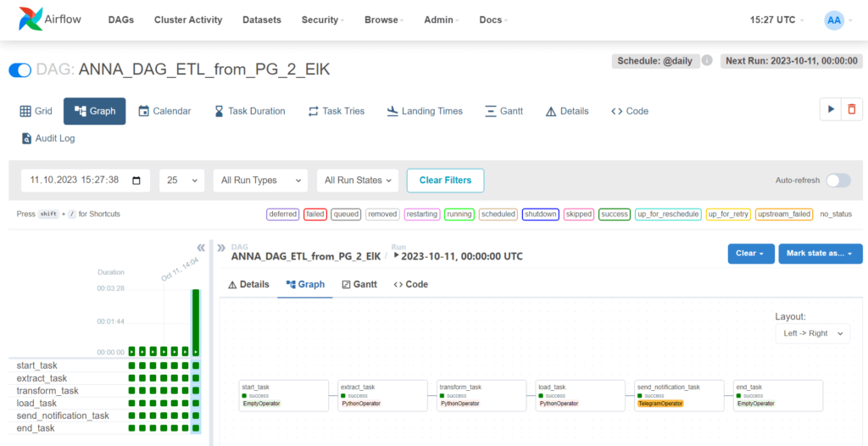The width and height of the screenshot is (868, 446).
Task: Click the schedule info icon
Action: 707,61
